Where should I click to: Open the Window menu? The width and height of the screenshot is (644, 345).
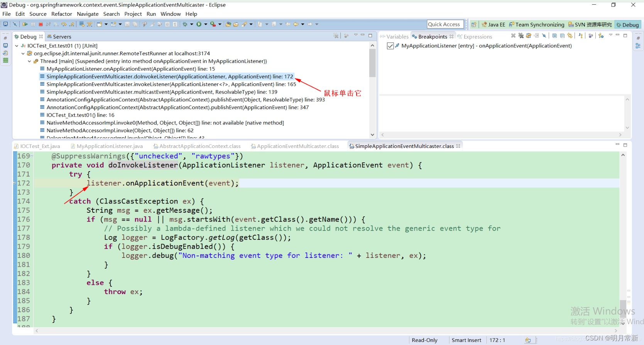pyautogui.click(x=171, y=14)
